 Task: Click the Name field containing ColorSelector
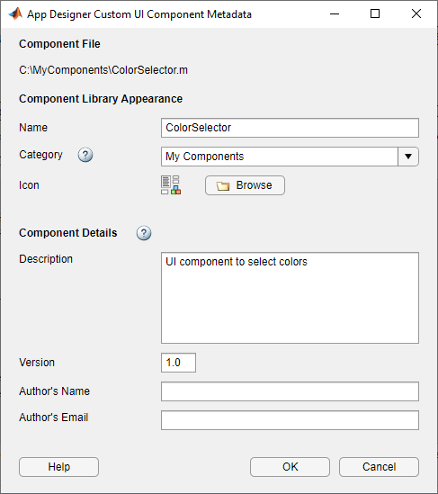[290, 128]
